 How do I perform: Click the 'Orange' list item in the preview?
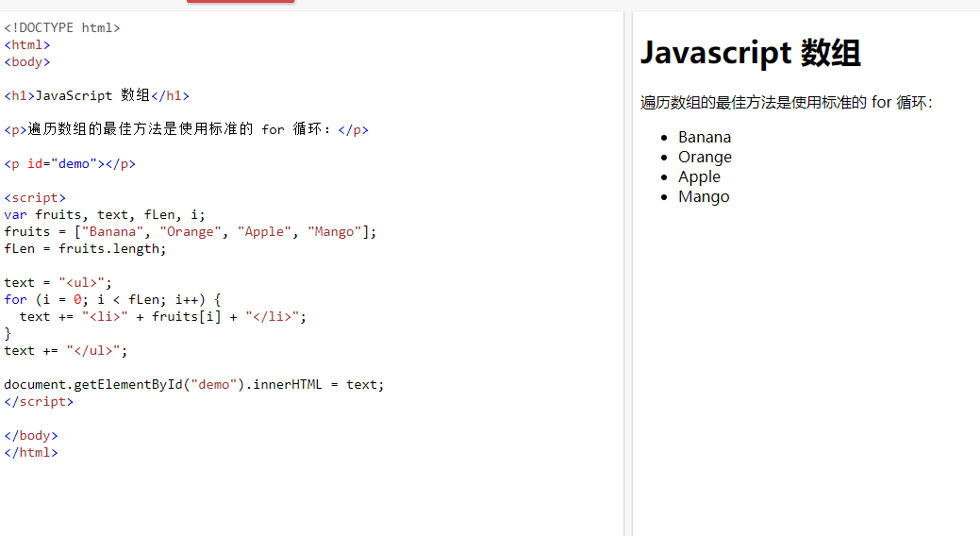click(705, 157)
